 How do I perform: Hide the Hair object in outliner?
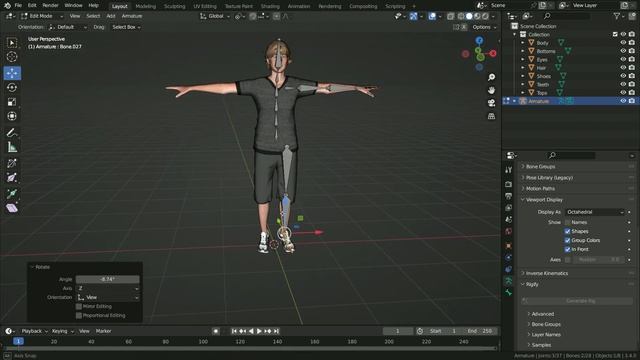[x=623, y=68]
